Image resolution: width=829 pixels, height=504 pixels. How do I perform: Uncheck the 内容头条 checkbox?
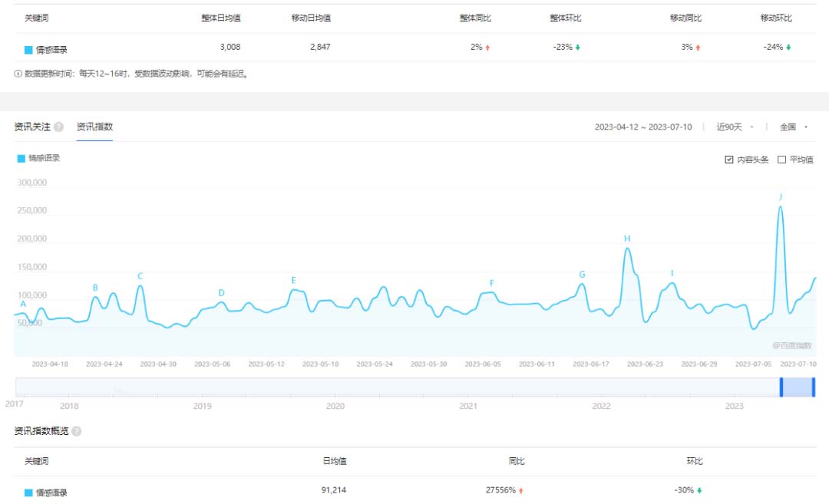pyautogui.click(x=728, y=160)
